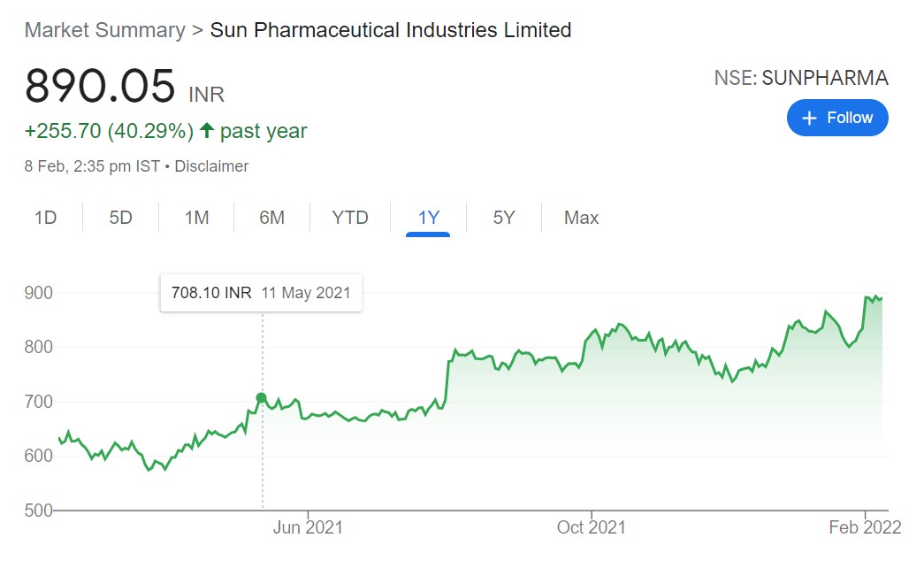Switch to the 1M chart range
This screenshot has width=924, height=561.
tap(196, 218)
